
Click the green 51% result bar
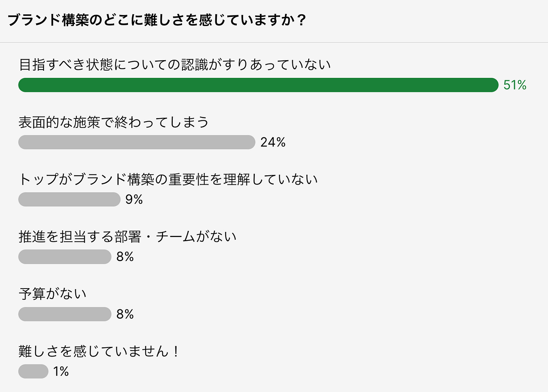click(258, 85)
